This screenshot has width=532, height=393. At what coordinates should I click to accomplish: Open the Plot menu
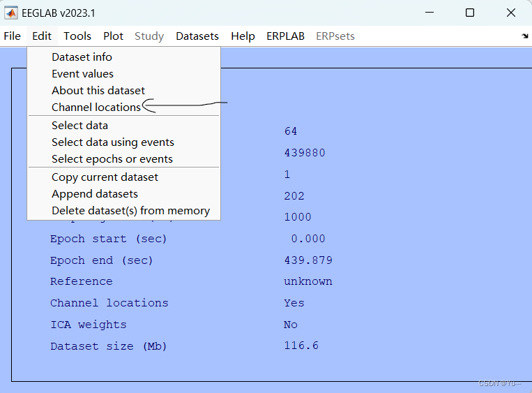tap(114, 36)
